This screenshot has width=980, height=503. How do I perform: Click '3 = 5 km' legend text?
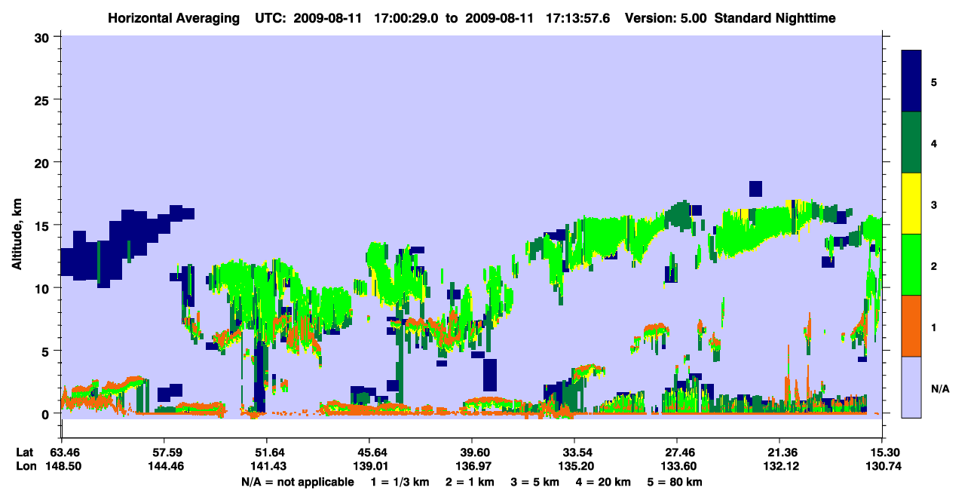pyautogui.click(x=534, y=481)
